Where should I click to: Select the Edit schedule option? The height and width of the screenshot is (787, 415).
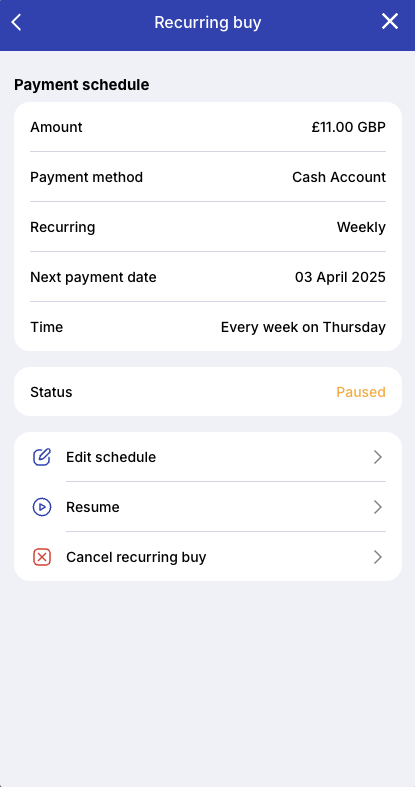208,457
